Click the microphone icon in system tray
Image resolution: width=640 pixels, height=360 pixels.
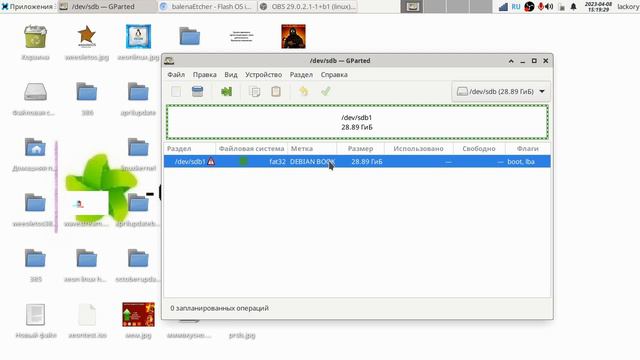click(541, 7)
